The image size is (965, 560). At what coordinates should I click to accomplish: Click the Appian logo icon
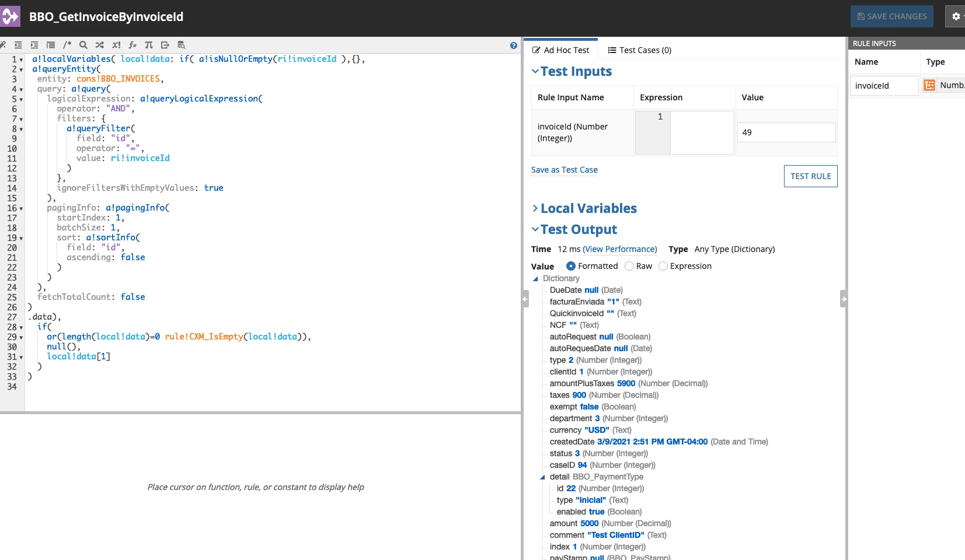point(10,16)
